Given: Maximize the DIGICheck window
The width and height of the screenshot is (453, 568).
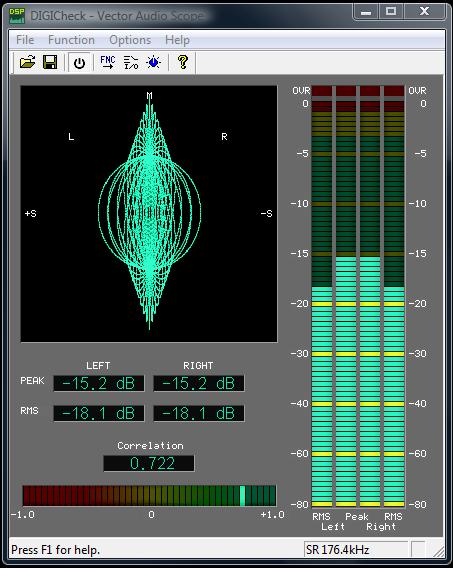Looking at the screenshot, I should (x=391, y=12).
